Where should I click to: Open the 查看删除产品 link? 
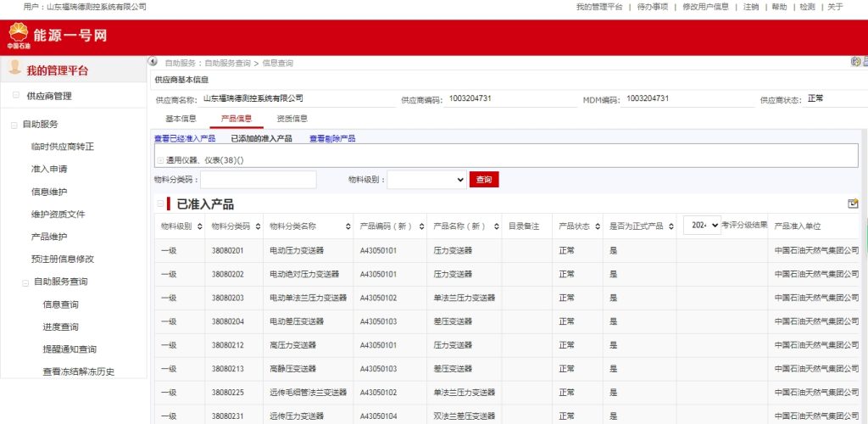(x=332, y=138)
